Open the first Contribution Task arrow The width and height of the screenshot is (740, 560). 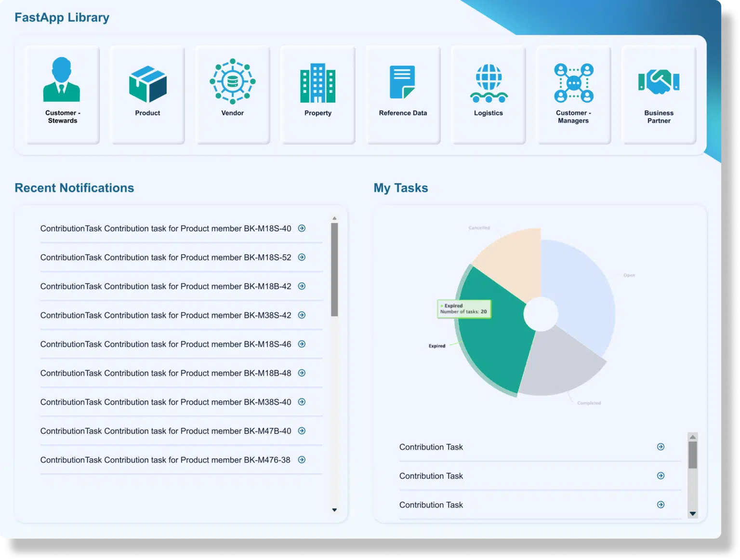point(661,447)
